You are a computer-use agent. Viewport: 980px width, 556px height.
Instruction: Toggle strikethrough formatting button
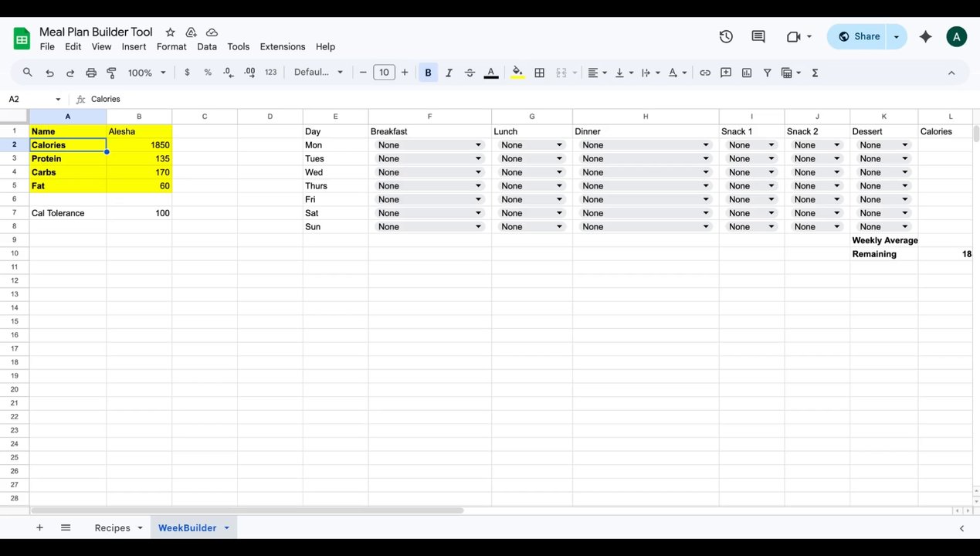click(470, 73)
